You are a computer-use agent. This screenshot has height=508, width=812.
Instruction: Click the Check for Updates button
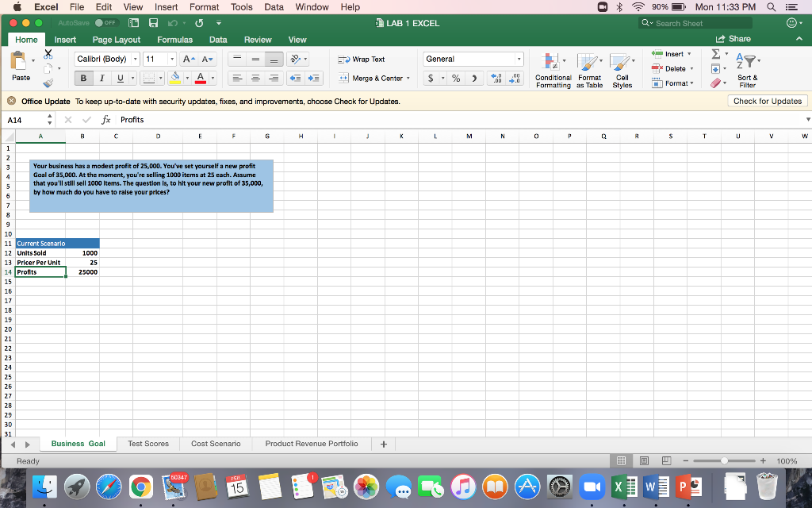coord(768,100)
